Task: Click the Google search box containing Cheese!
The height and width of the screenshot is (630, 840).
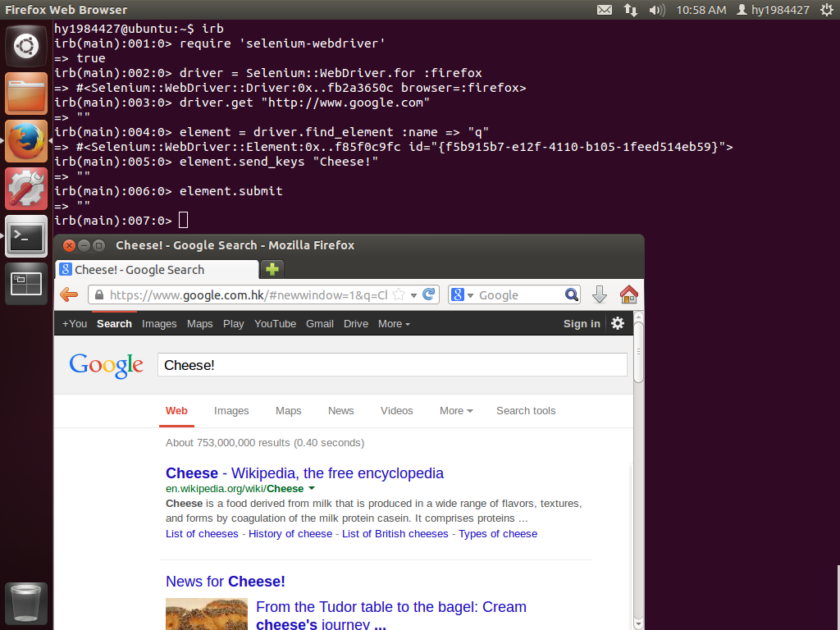Action: (x=392, y=365)
